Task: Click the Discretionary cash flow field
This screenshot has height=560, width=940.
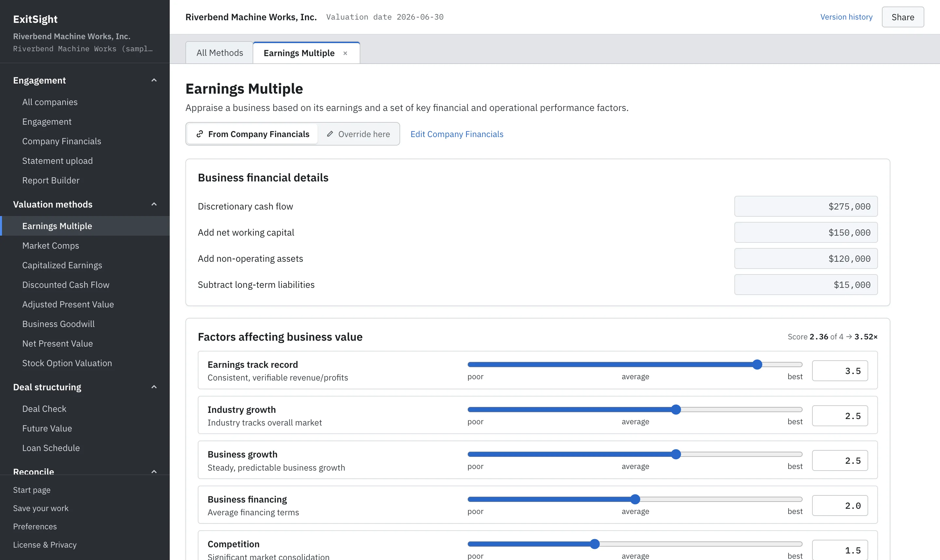Action: [806, 207]
